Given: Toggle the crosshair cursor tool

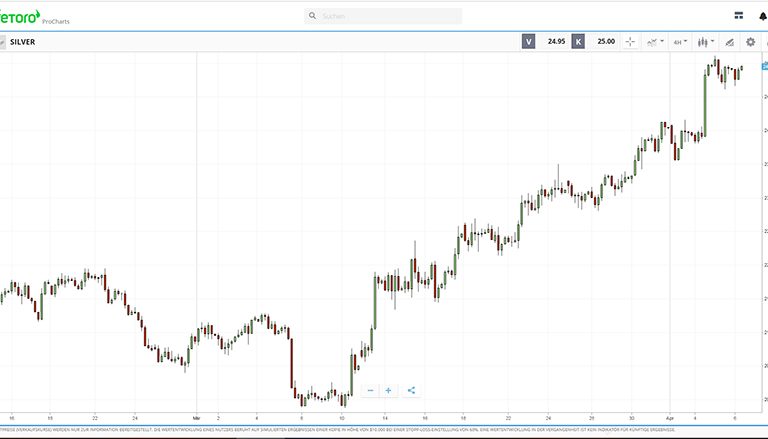Looking at the screenshot, I should [x=630, y=42].
